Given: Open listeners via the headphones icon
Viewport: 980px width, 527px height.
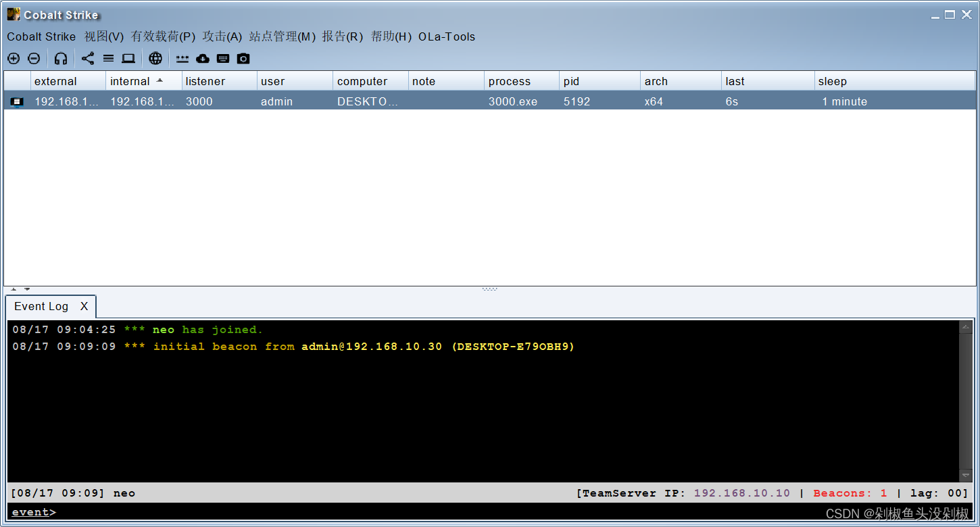Looking at the screenshot, I should (61, 59).
